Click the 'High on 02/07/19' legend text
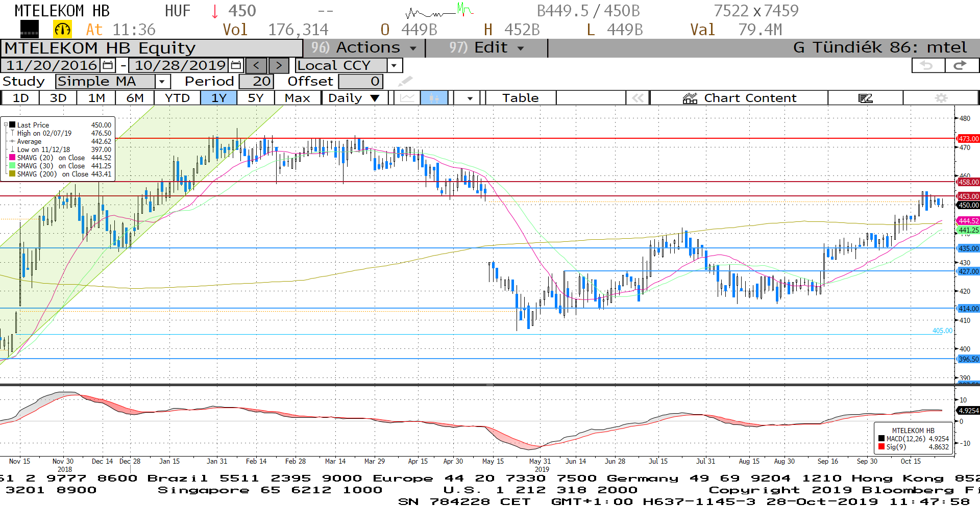 [44, 133]
